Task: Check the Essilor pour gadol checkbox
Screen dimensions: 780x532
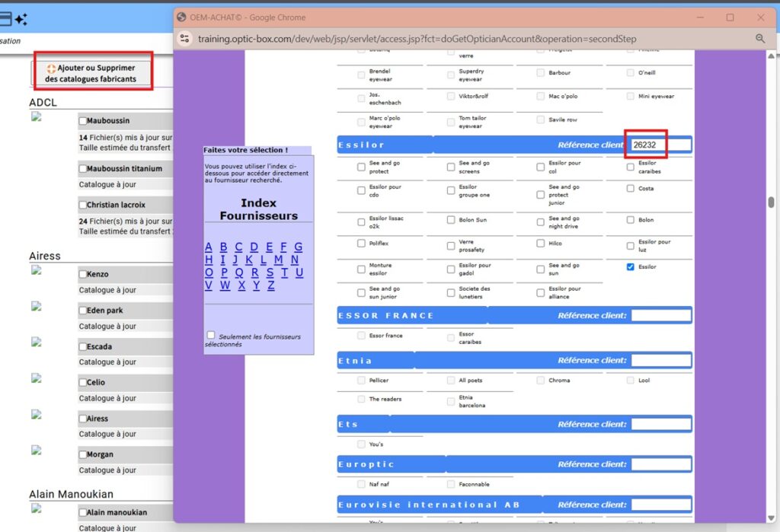Action: coord(451,269)
